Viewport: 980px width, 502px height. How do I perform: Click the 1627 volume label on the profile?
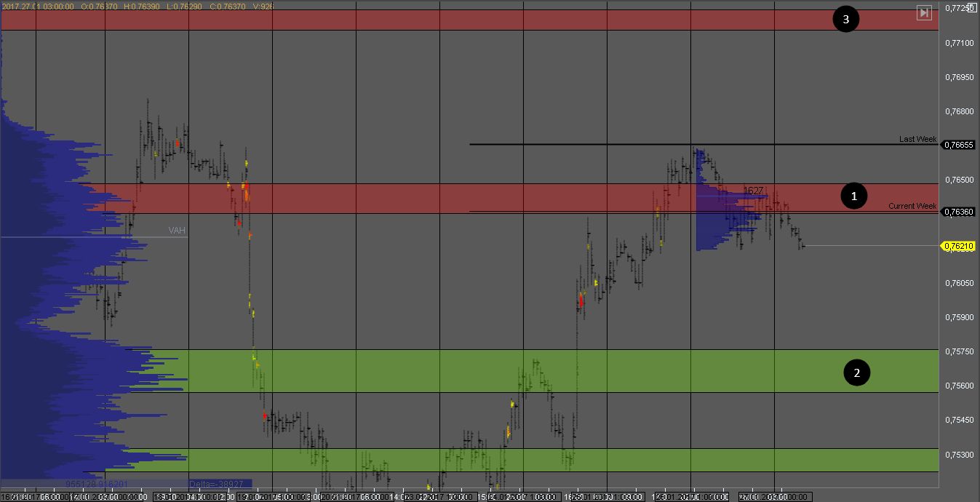click(753, 191)
